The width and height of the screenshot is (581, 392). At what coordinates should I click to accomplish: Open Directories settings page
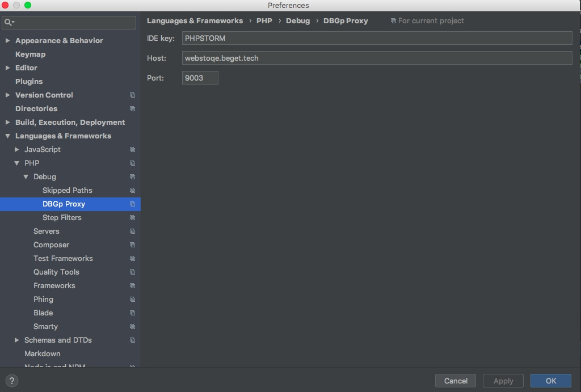tap(36, 108)
